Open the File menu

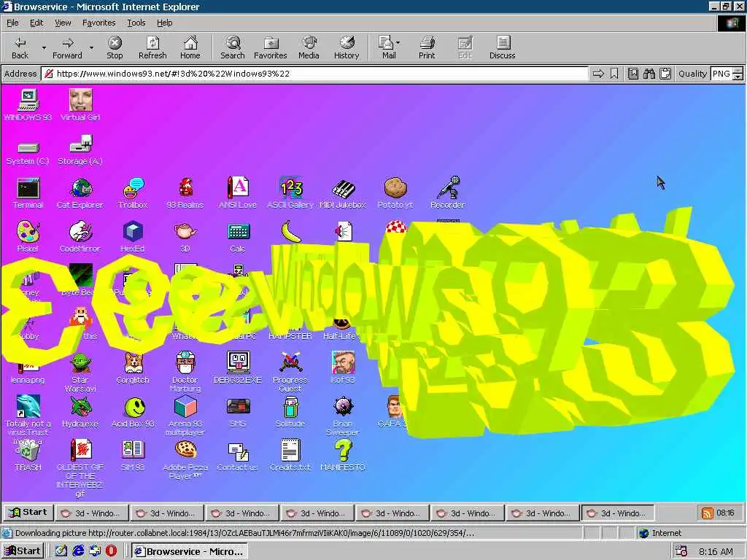(x=12, y=23)
